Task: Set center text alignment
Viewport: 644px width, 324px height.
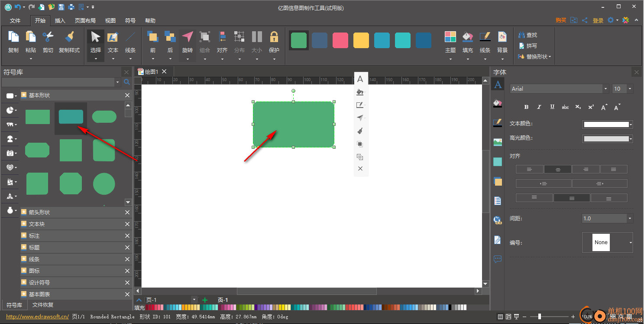Action: [558, 169]
